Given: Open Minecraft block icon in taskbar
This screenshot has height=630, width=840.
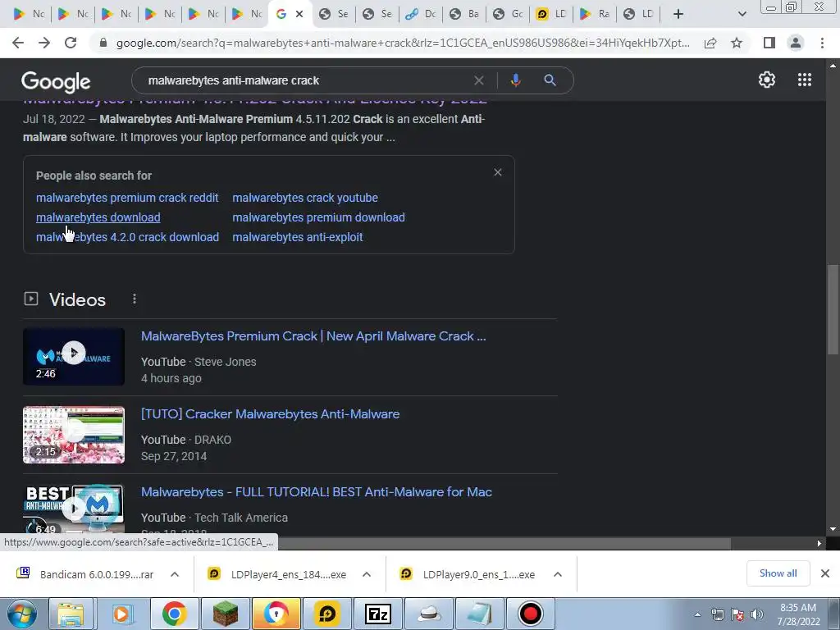Looking at the screenshot, I should pos(226,614).
